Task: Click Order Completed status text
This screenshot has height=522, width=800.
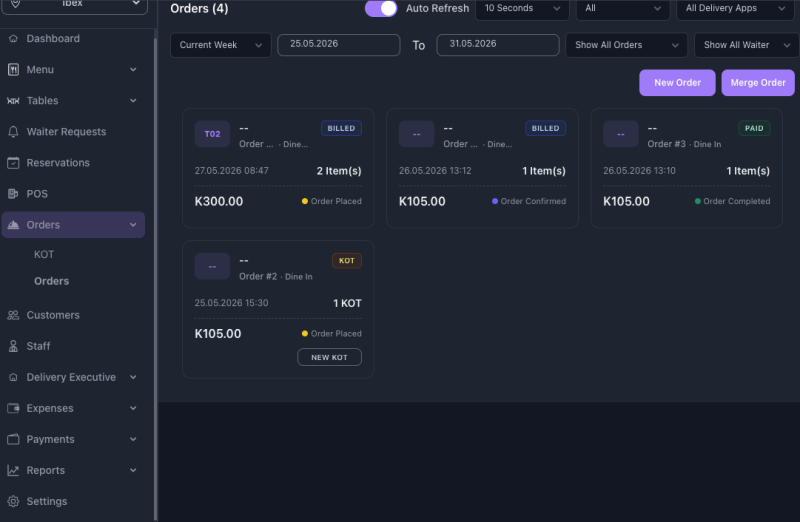Action: 737,202
